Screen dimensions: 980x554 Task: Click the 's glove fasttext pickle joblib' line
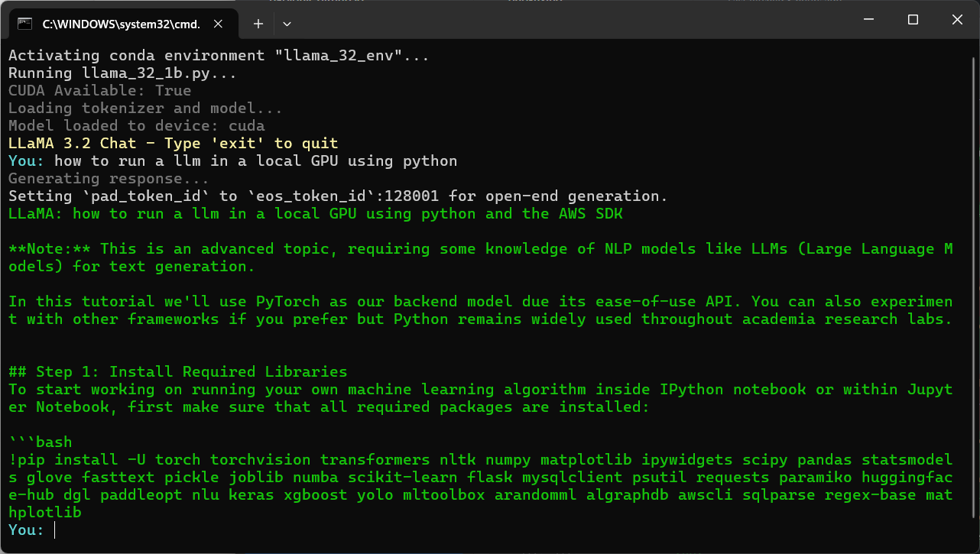(x=481, y=478)
